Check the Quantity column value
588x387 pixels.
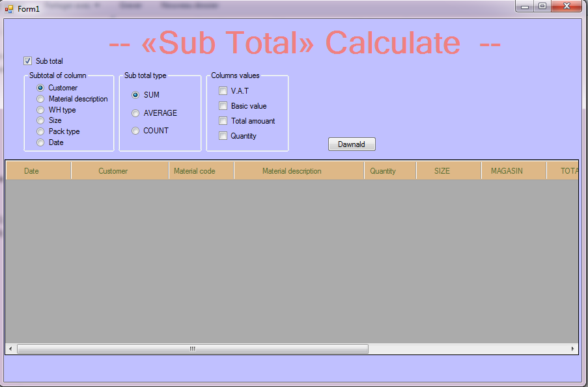click(223, 135)
